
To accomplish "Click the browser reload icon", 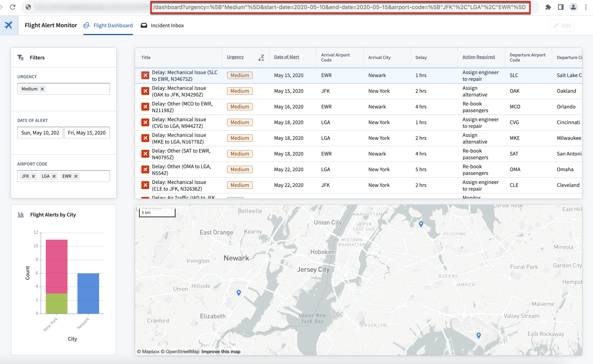I will pos(13,7).
